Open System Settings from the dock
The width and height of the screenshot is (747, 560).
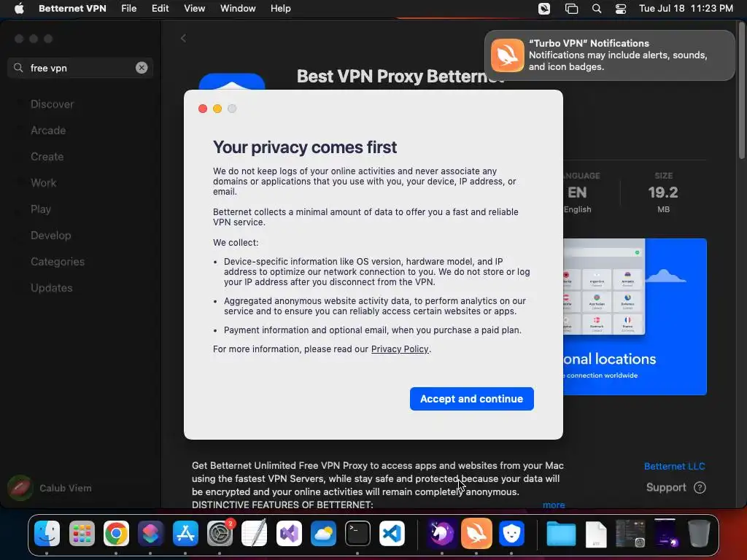tap(220, 533)
